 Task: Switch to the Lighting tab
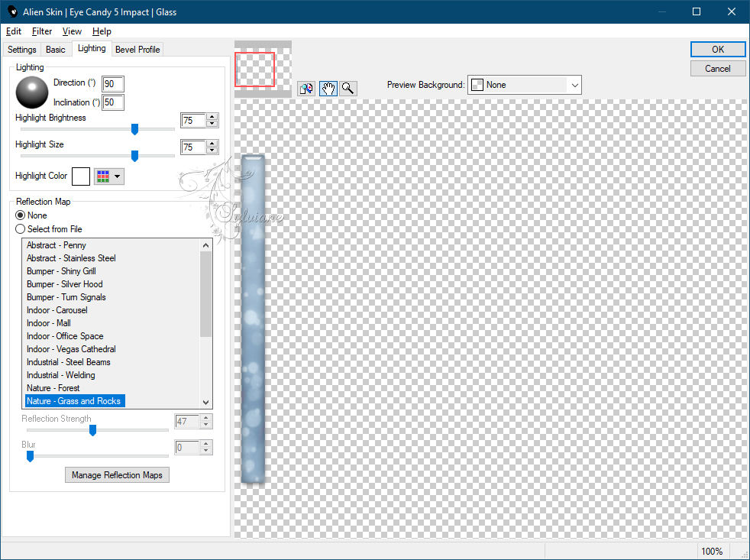pyautogui.click(x=92, y=48)
